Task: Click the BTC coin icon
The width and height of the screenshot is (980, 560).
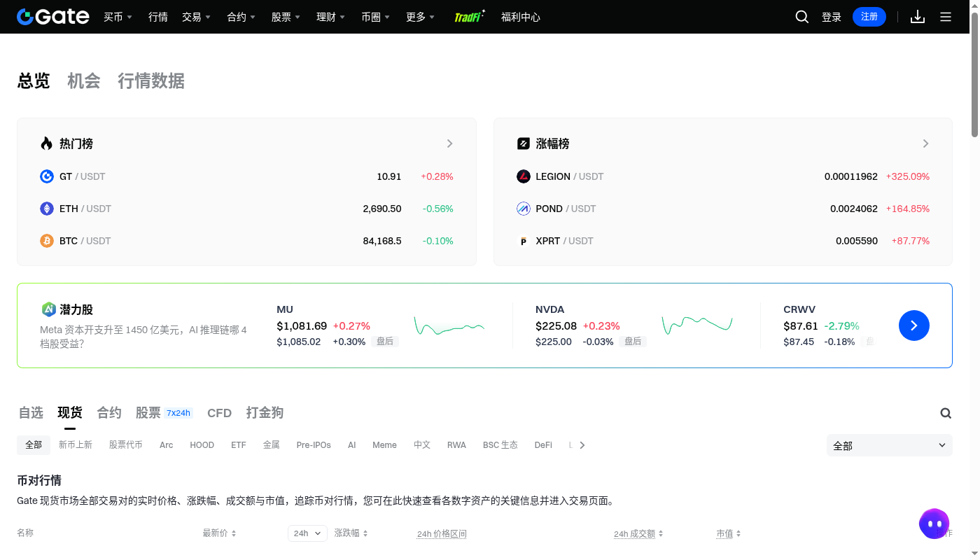Action: tap(47, 241)
